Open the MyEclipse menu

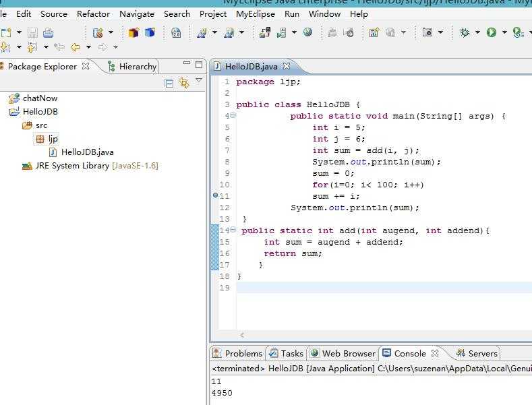[256, 14]
